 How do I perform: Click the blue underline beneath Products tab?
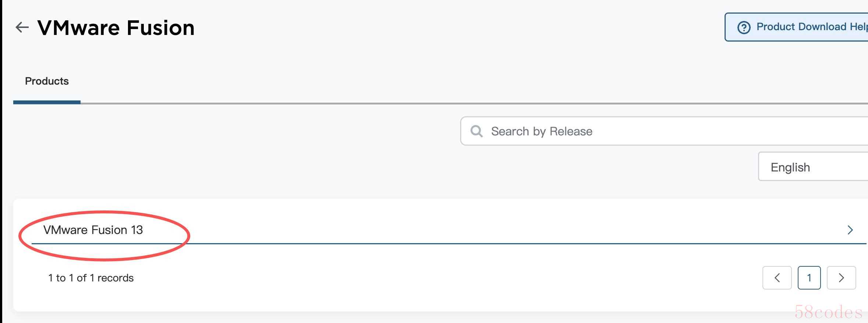47,103
